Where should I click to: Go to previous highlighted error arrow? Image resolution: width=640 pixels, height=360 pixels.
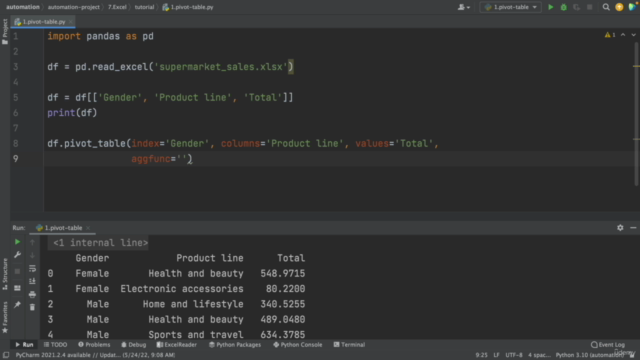623,35
